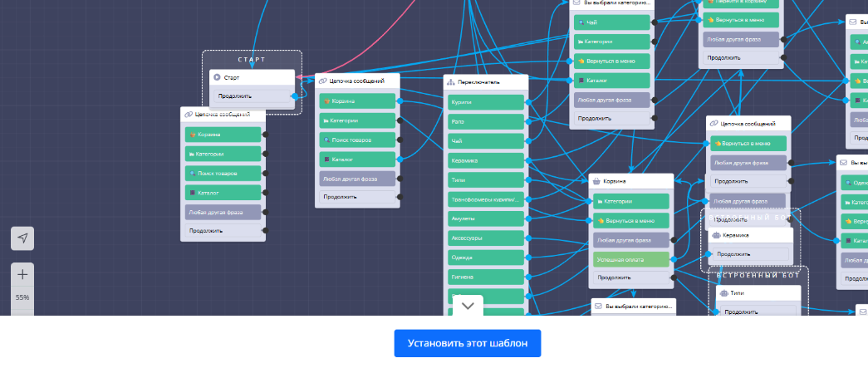Install this template via Установить этот шаблон

pyautogui.click(x=468, y=343)
